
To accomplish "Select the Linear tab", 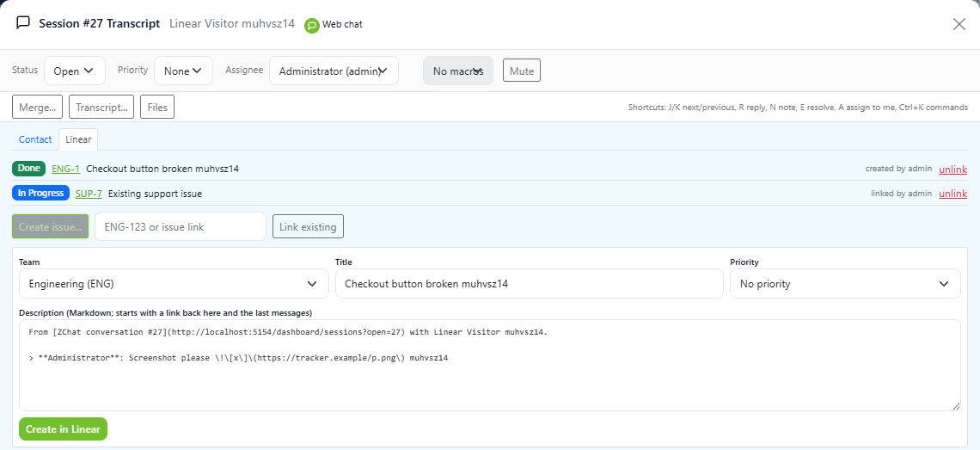I will coord(78,139).
